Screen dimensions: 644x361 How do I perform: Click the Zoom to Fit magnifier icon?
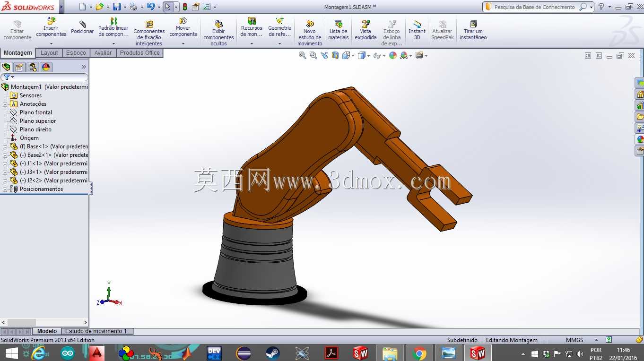[x=303, y=55]
